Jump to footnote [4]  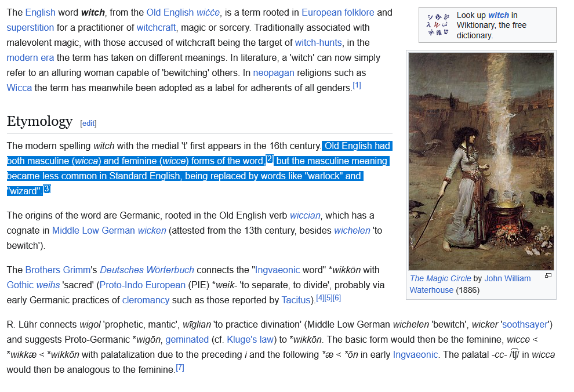(320, 297)
